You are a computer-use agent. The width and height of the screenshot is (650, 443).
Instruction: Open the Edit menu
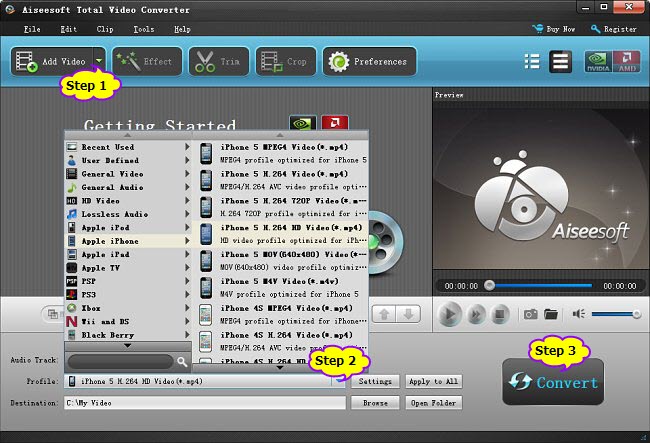pos(68,29)
